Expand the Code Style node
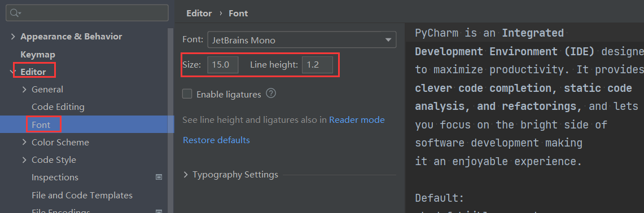This screenshot has height=213, width=644. click(x=24, y=160)
